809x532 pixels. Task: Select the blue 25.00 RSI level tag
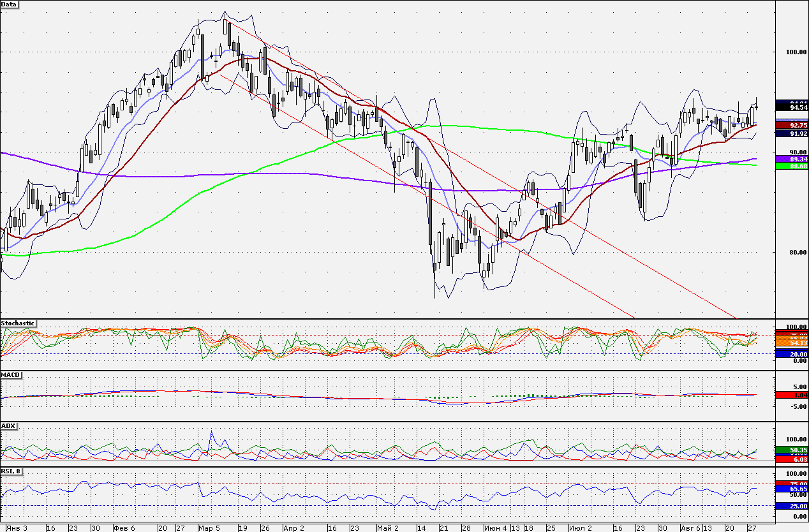click(x=792, y=506)
